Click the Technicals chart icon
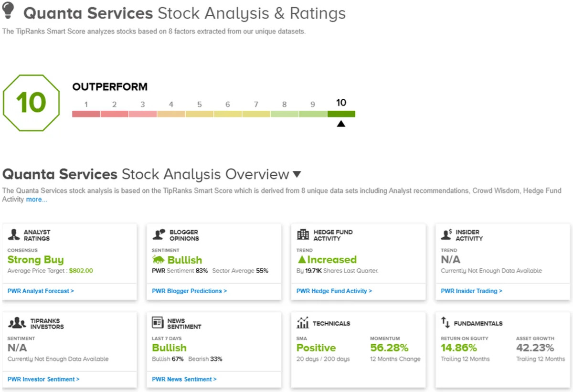This screenshot has height=392, width=573. coord(303,323)
